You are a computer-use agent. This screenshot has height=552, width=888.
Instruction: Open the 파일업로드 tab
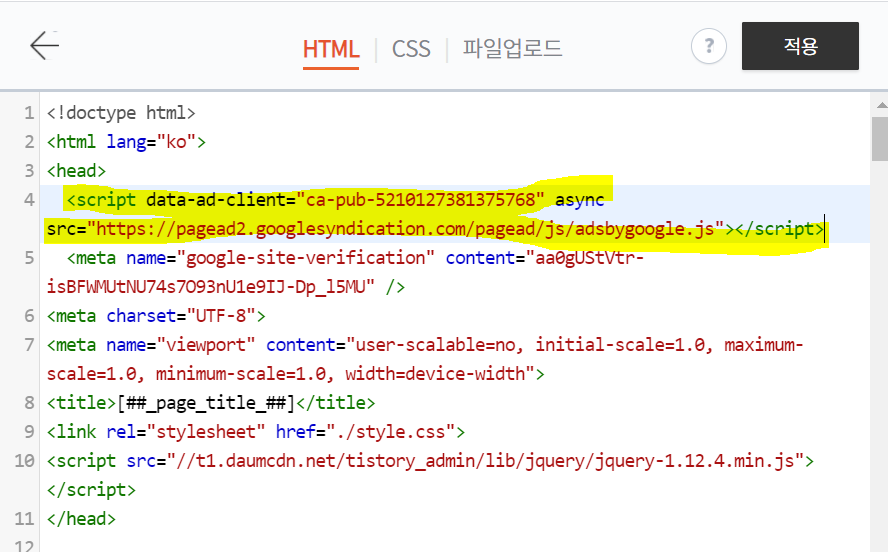(x=512, y=49)
